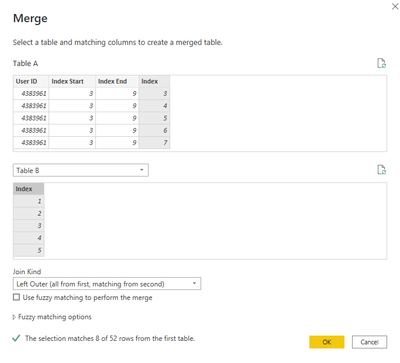Select the User ID column header in Table A
Screen dimensions: 400x363
point(31,81)
